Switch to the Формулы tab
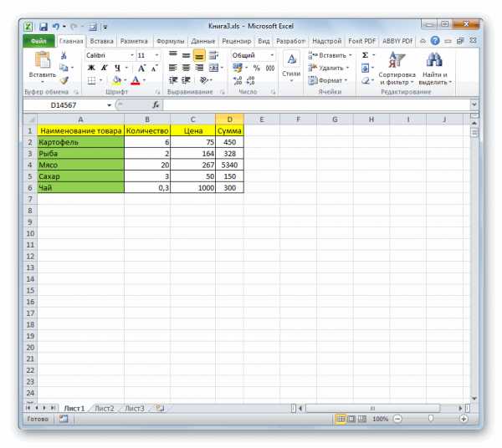Screen dimensions: 502x448 pyautogui.click(x=171, y=41)
